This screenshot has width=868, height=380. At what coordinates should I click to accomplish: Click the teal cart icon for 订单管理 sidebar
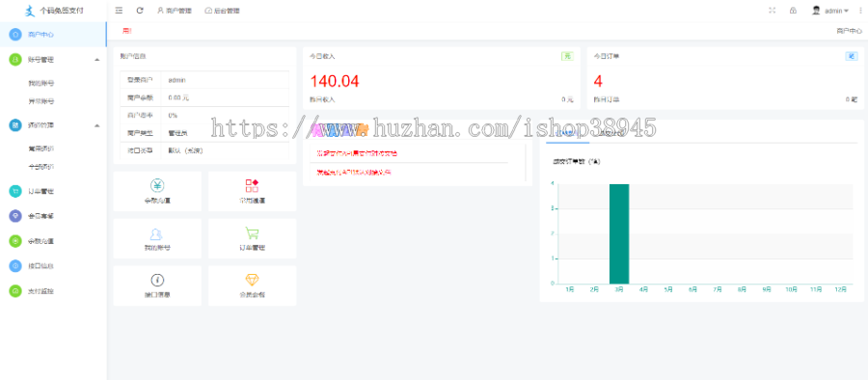point(14,191)
